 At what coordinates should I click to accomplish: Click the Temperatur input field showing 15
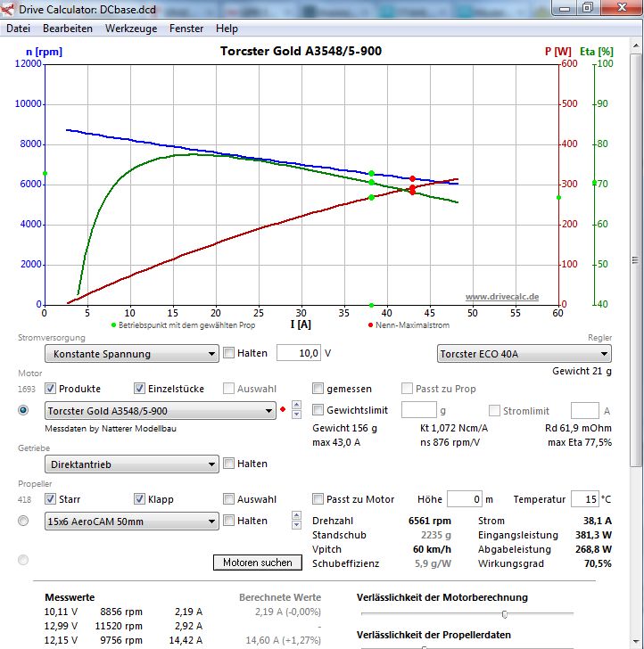pyautogui.click(x=585, y=499)
